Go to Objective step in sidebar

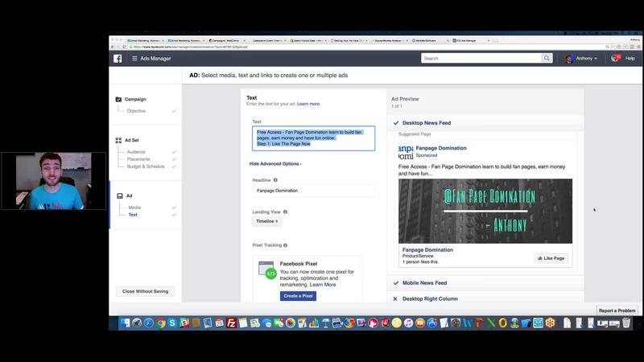coord(136,111)
